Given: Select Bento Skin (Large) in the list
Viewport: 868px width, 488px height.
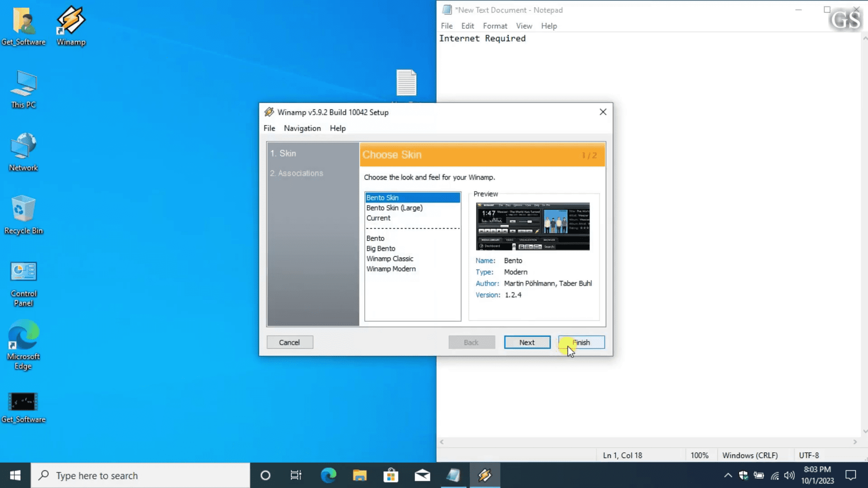Looking at the screenshot, I should tap(413, 208).
